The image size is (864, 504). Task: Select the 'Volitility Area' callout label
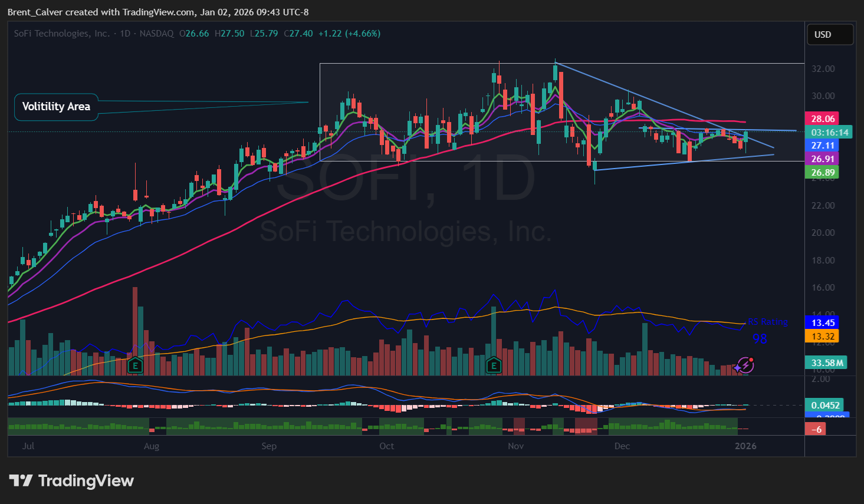56,107
